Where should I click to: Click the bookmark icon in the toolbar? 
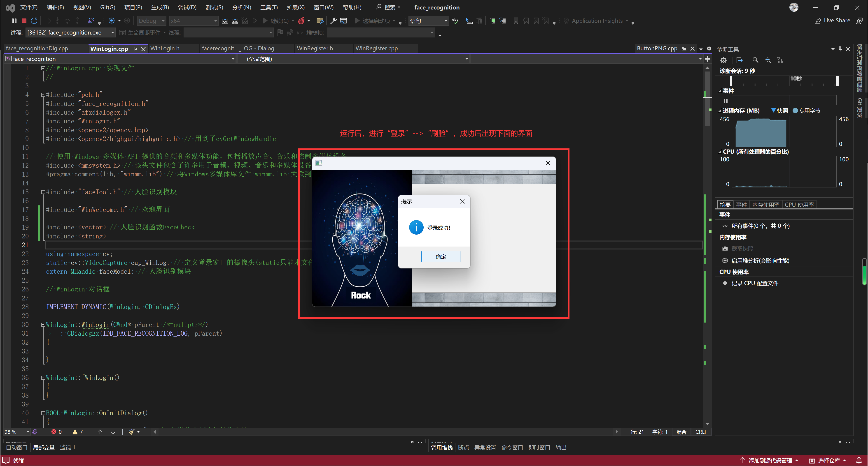516,21
